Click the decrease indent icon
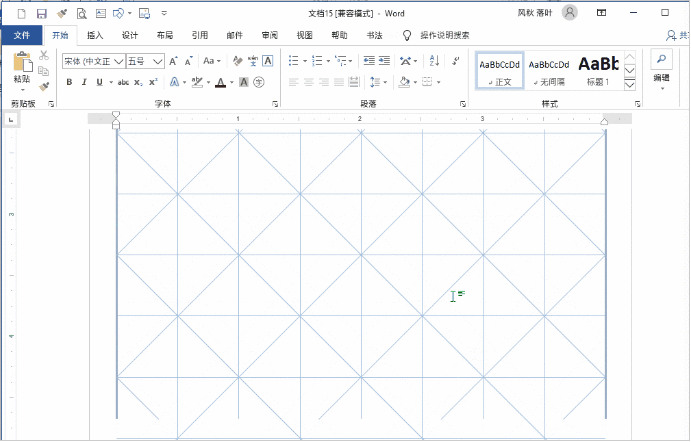Viewport: 691px width, 442px height. [x=369, y=61]
